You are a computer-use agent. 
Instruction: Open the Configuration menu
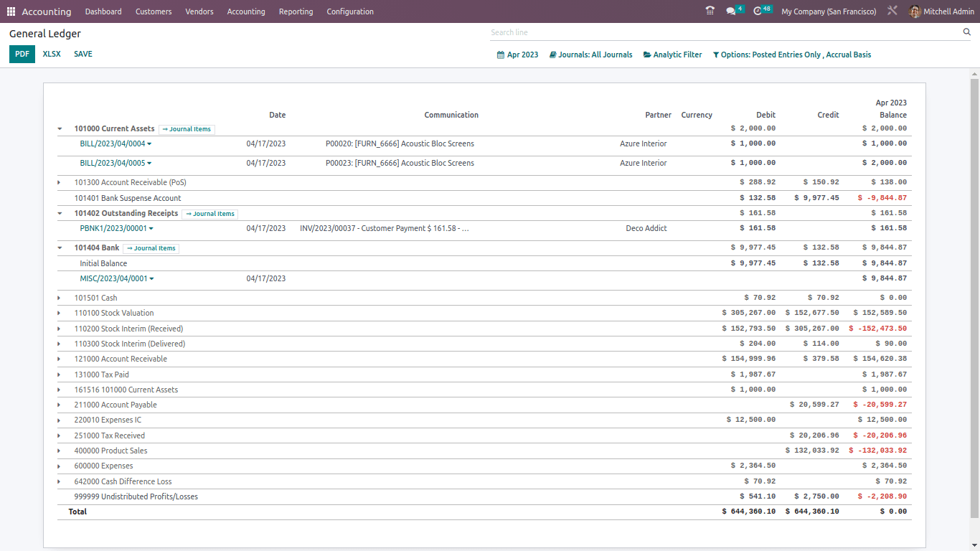[x=349, y=11]
